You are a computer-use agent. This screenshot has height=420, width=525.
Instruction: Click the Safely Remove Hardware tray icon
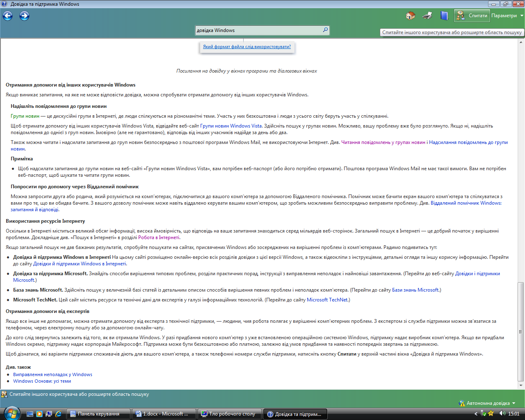pyautogui.click(x=484, y=413)
